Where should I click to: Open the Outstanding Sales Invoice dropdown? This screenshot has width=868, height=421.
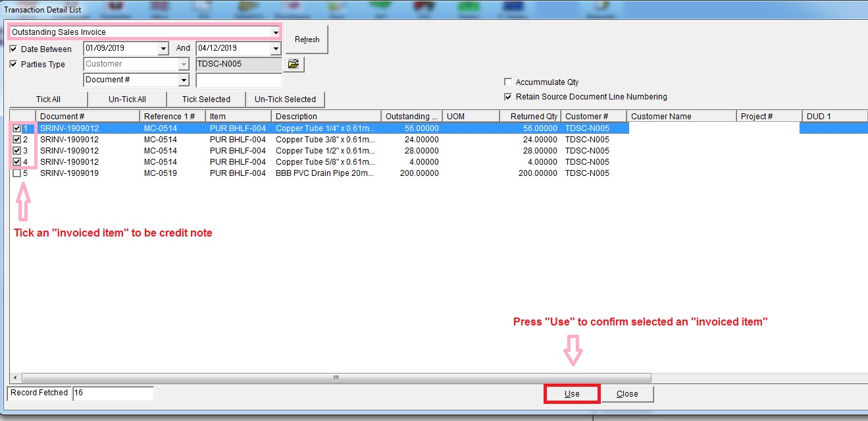click(x=275, y=32)
